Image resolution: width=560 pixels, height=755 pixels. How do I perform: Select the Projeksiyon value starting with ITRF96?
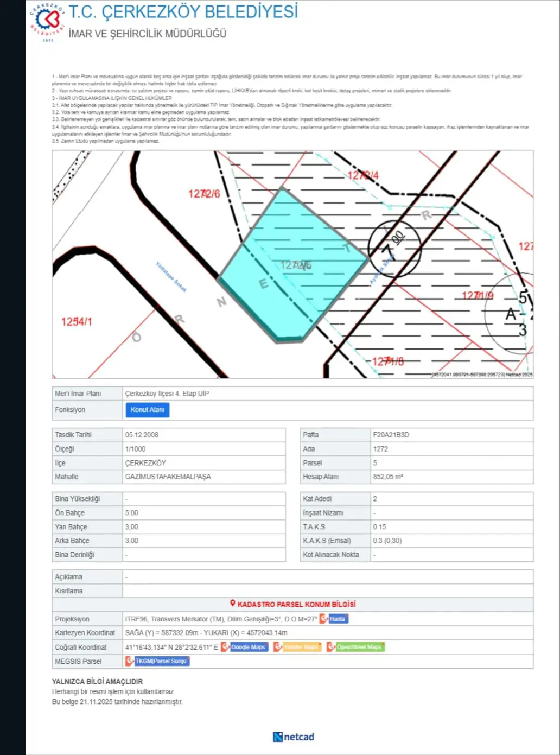pos(221,619)
